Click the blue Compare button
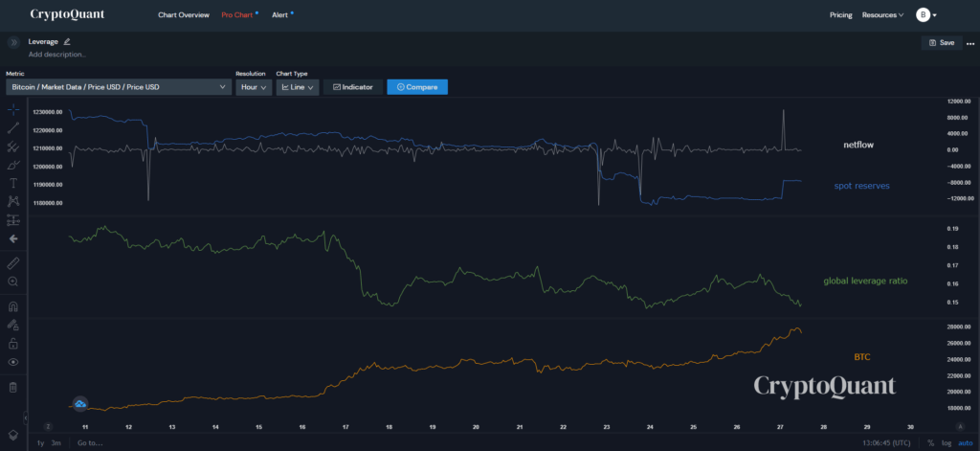 click(417, 87)
